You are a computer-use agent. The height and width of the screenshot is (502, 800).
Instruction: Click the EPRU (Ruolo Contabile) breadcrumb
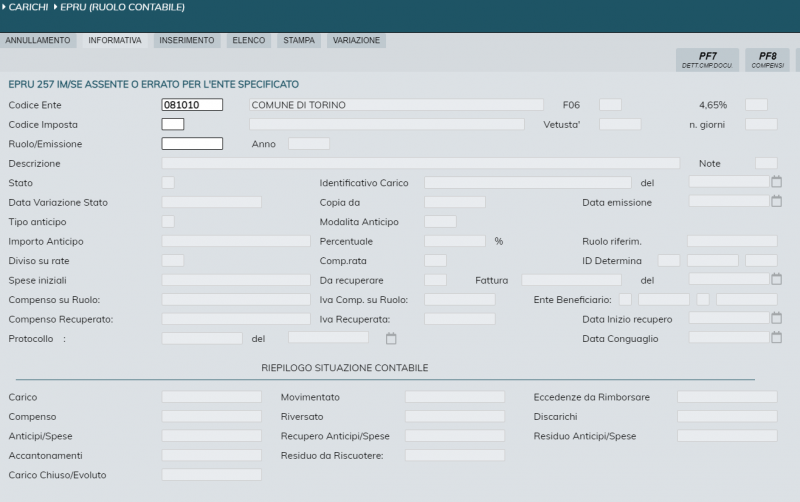pyautogui.click(x=126, y=8)
